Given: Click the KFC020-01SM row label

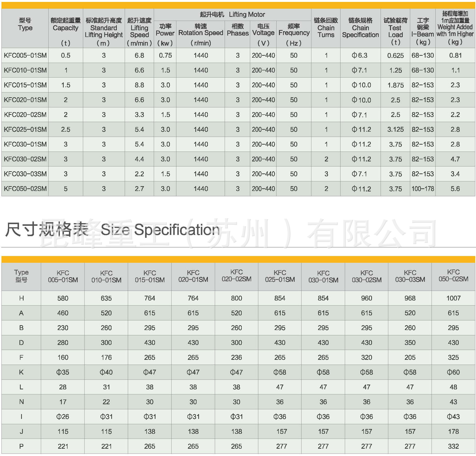Looking at the screenshot, I should pyautogui.click(x=25, y=100).
